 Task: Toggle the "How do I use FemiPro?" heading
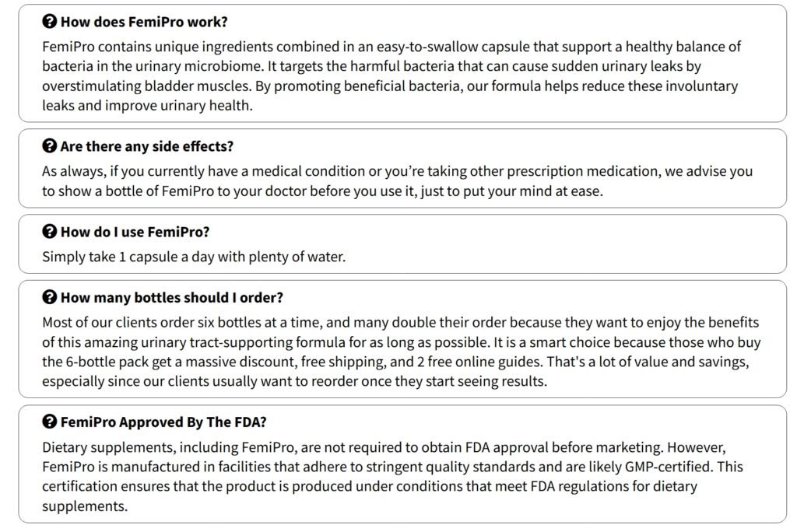pyautogui.click(x=135, y=231)
